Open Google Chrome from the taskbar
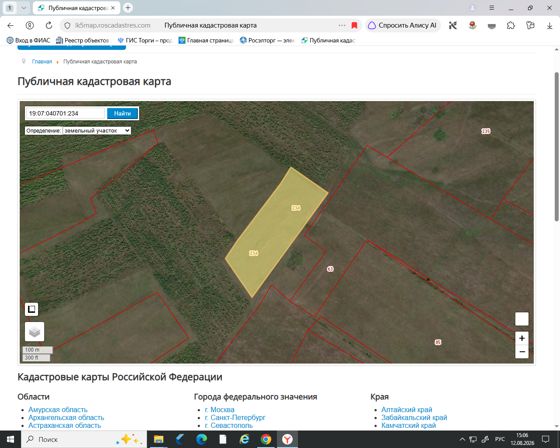 pyautogui.click(x=266, y=439)
